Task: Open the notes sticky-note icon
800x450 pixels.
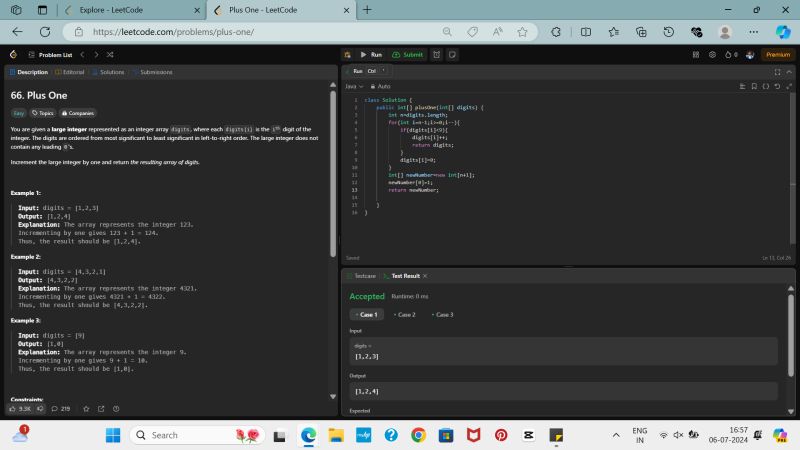Action: click(452, 55)
